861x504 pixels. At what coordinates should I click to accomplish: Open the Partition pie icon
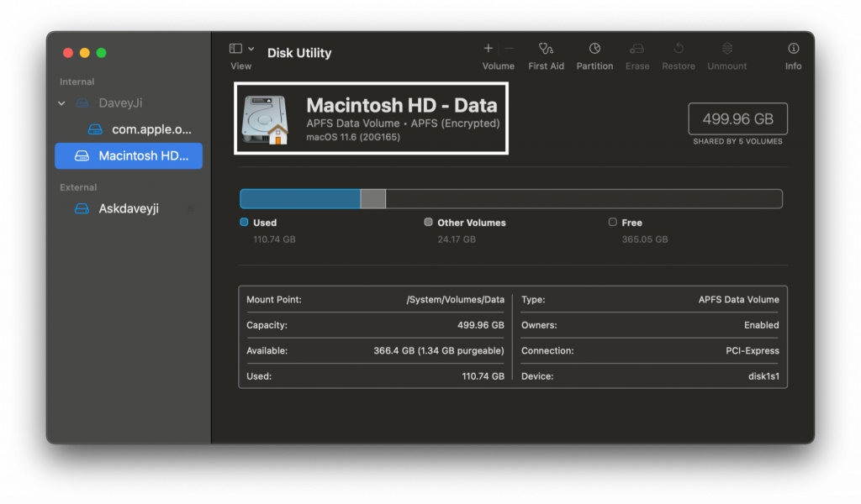[x=594, y=48]
